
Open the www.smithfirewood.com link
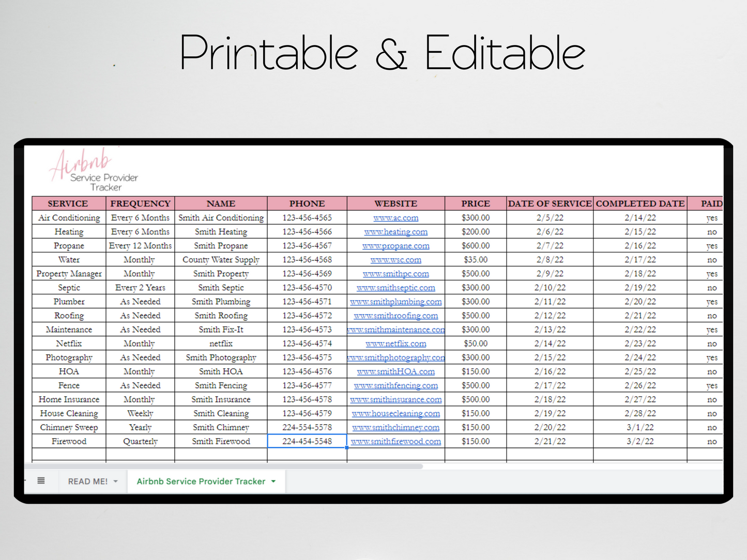click(x=396, y=442)
